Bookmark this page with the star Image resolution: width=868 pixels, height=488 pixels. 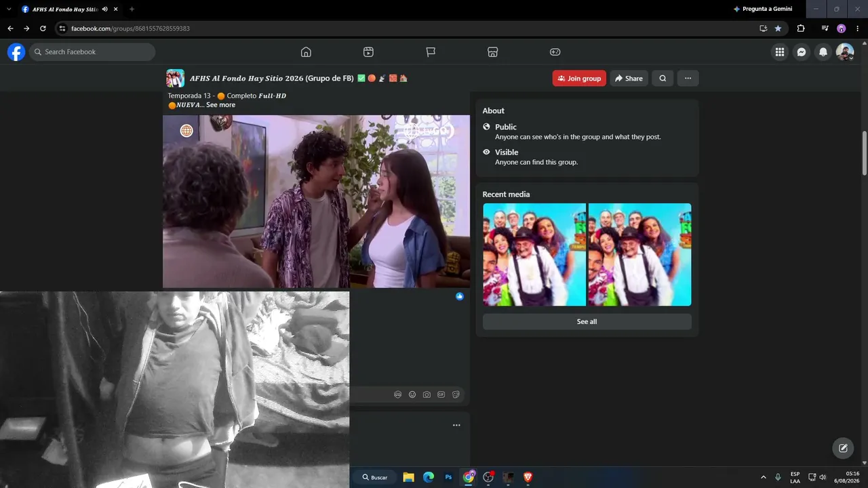click(x=778, y=28)
